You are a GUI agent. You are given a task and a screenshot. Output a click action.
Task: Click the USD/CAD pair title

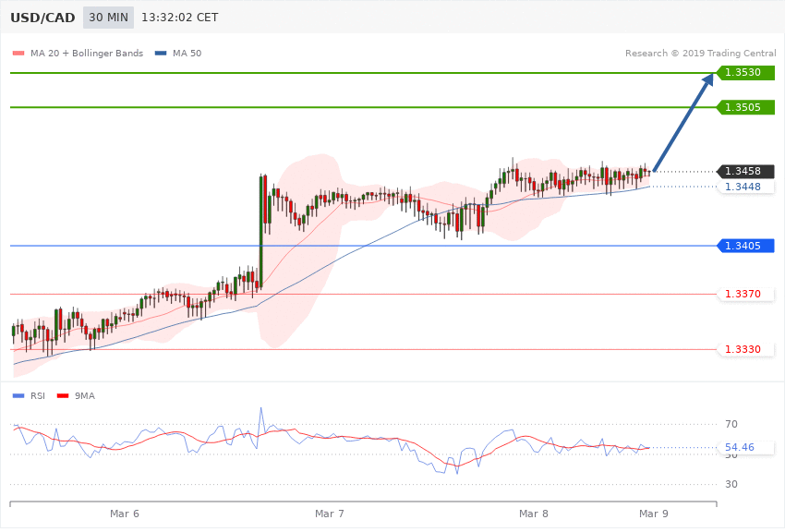(x=42, y=18)
